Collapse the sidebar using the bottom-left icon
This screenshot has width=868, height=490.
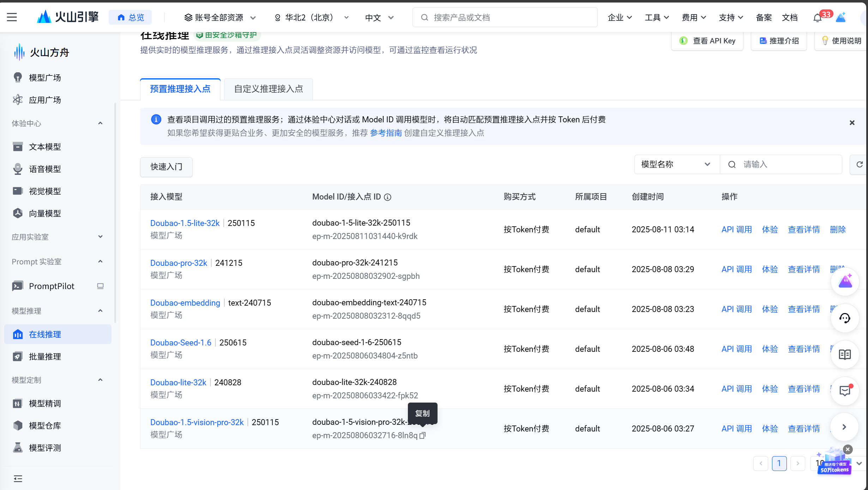[18, 478]
